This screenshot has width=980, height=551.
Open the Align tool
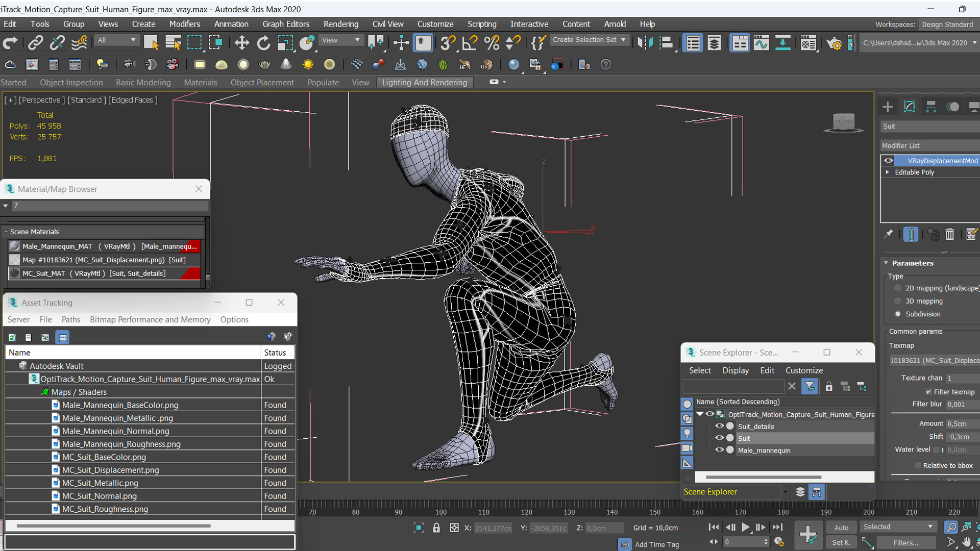[x=667, y=43]
